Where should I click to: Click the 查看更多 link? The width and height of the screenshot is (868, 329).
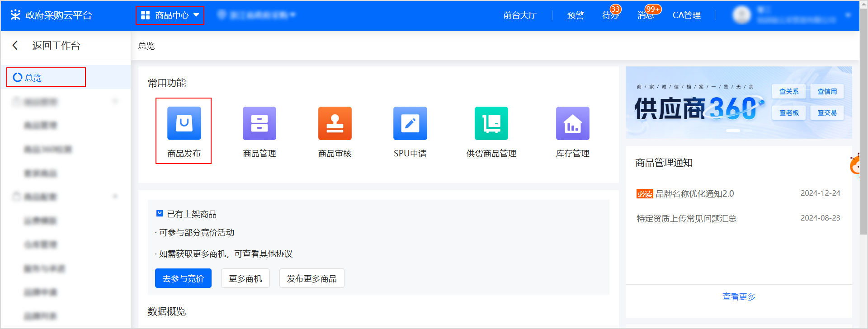[739, 296]
